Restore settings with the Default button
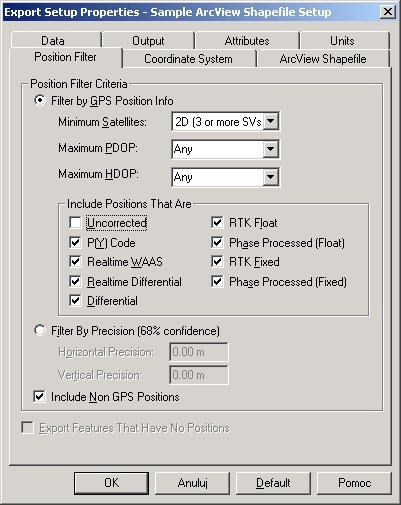The image size is (401, 505). point(273,483)
